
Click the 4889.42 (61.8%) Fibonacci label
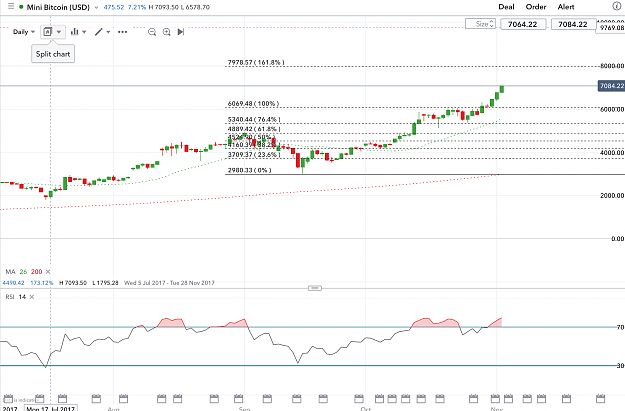point(254,129)
